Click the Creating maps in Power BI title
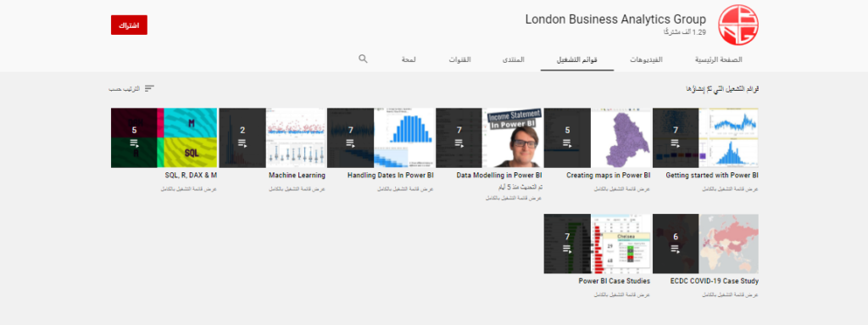Image resolution: width=868 pixels, height=325 pixels. [x=609, y=176]
